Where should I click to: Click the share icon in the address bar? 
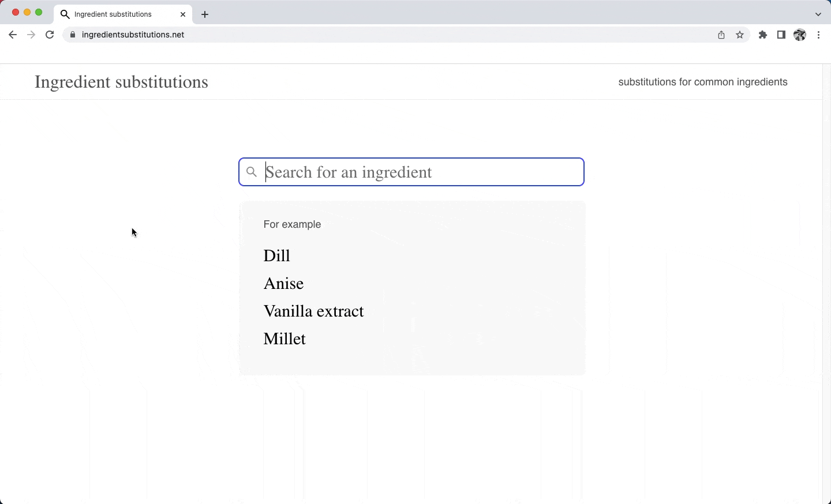pos(720,35)
